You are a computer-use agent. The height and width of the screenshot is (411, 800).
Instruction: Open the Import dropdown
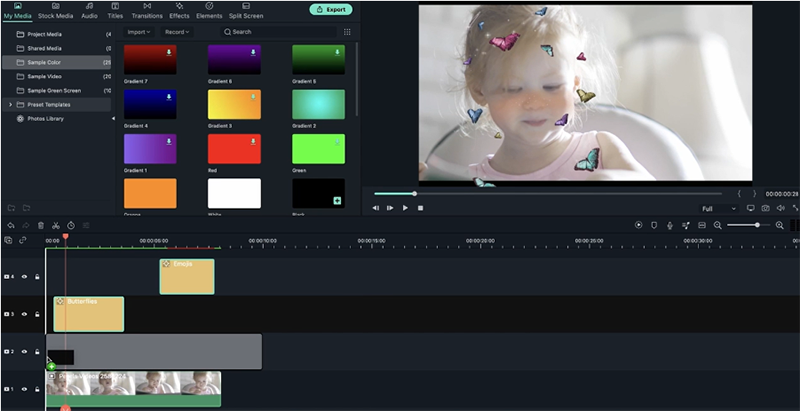point(139,32)
